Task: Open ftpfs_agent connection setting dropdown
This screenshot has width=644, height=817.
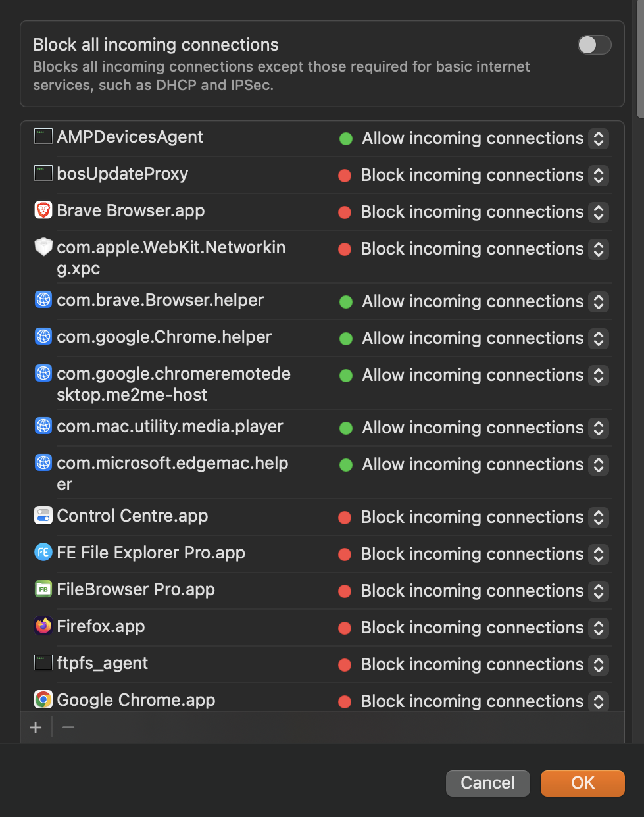Action: [x=598, y=665]
